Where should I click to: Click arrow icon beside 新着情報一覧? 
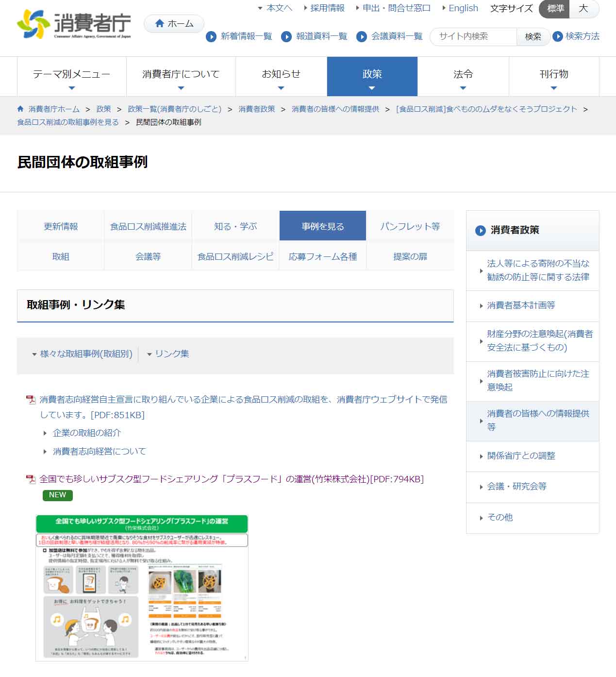(x=211, y=36)
